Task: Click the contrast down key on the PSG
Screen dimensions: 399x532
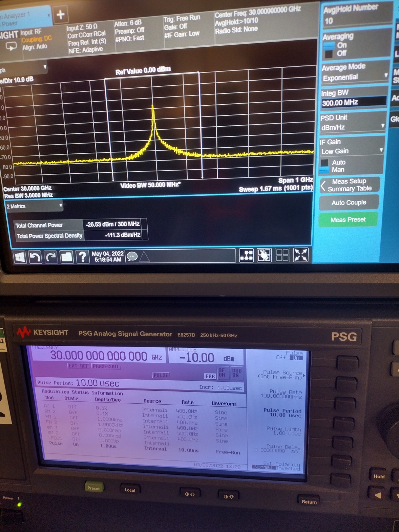Action: [229, 496]
